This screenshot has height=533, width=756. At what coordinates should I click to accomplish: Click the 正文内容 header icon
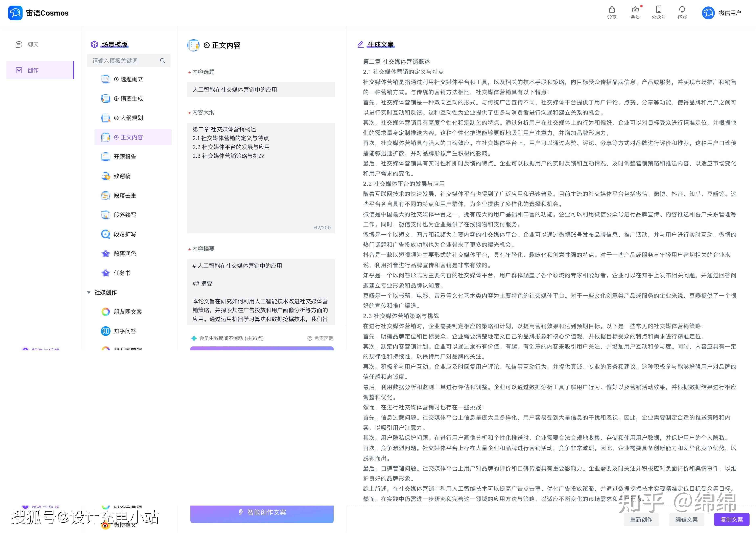[x=194, y=45]
